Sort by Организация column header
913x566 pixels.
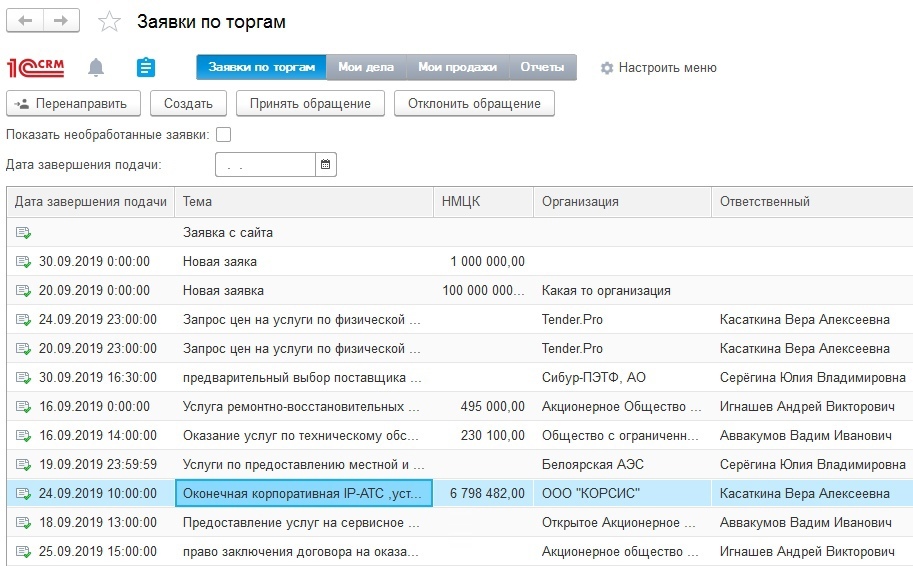coord(622,202)
